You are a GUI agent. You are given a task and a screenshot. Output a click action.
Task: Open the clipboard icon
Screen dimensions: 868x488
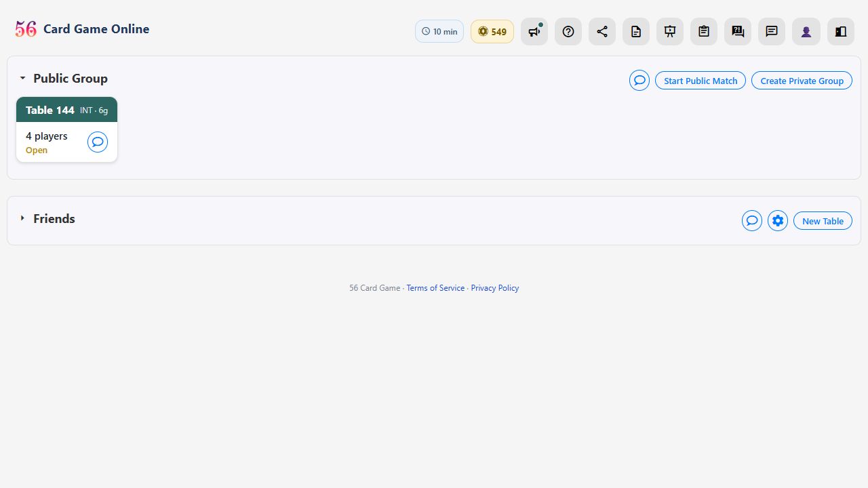[x=704, y=31]
